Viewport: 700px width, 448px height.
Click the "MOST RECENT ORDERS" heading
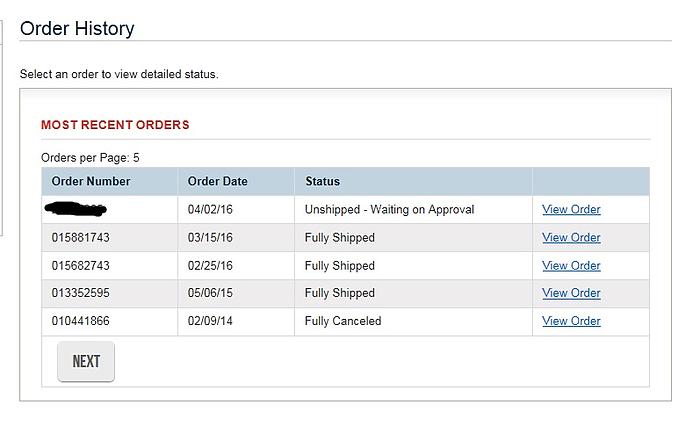click(x=115, y=125)
